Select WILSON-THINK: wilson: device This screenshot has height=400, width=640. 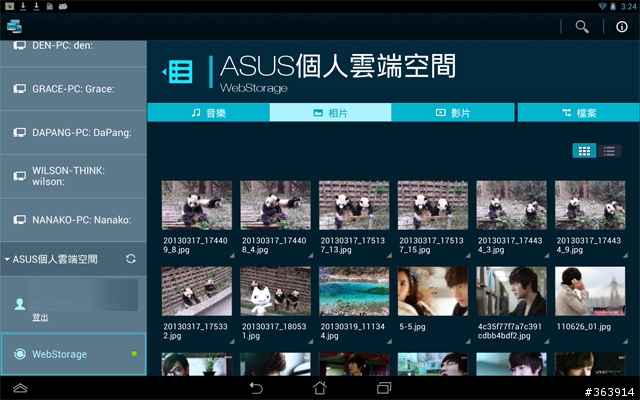point(73,176)
